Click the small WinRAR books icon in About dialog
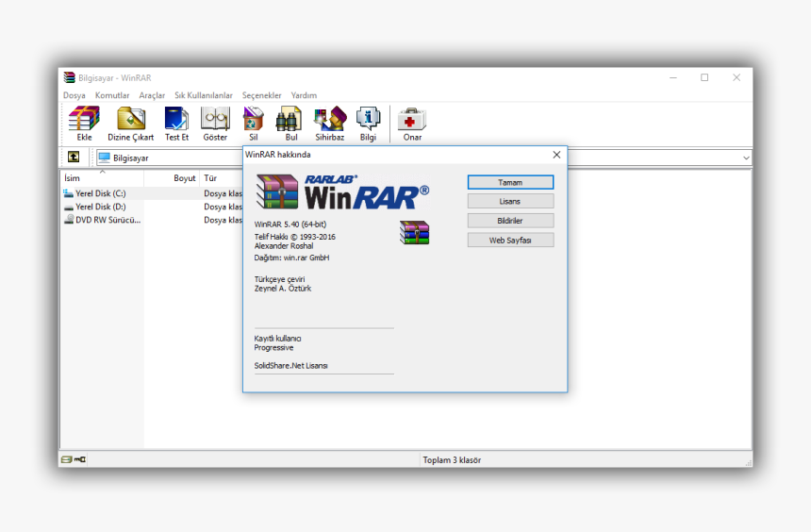This screenshot has height=532, width=811. (414, 233)
